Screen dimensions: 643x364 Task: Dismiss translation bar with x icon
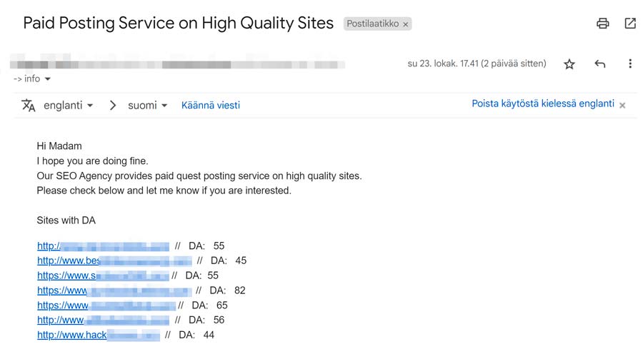(x=622, y=106)
